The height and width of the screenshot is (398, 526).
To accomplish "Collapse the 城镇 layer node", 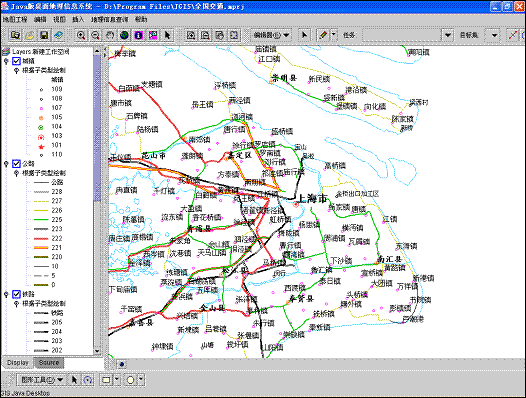I will tap(6, 61).
